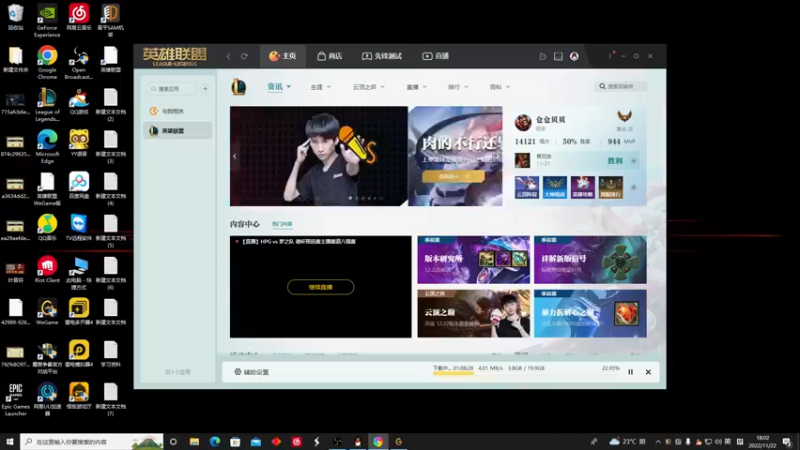Click the search apps field in sidebar
The width and height of the screenshot is (800, 450).
(x=172, y=89)
